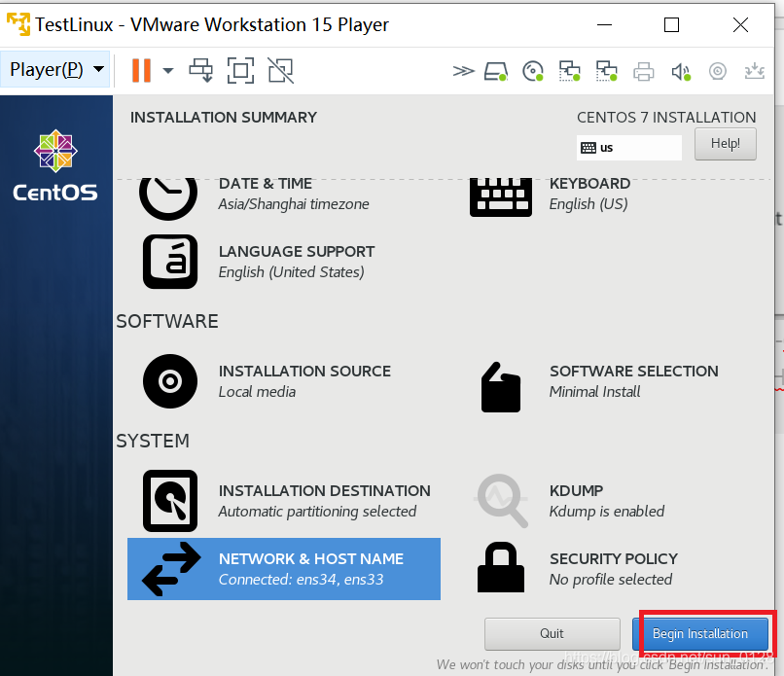Click the round camera device icon
Screen dimensions: 784x676
point(718,72)
